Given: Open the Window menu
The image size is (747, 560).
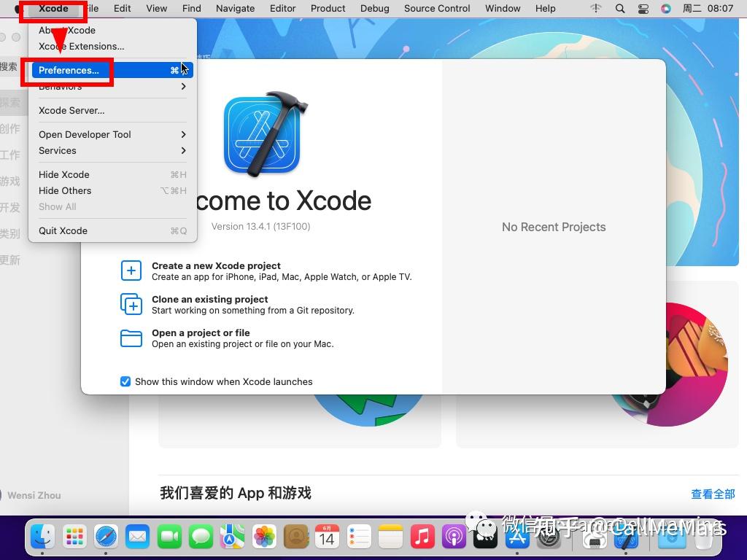Looking at the screenshot, I should coord(503,9).
